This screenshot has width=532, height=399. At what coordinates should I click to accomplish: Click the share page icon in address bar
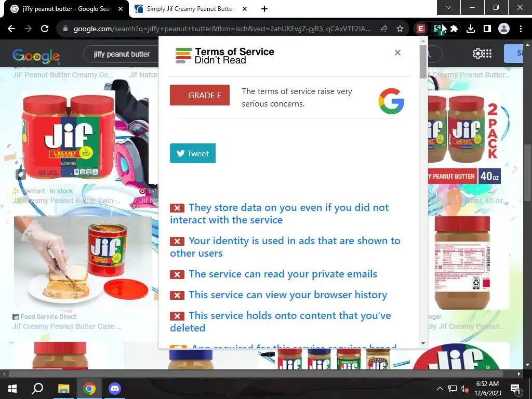tap(383, 29)
